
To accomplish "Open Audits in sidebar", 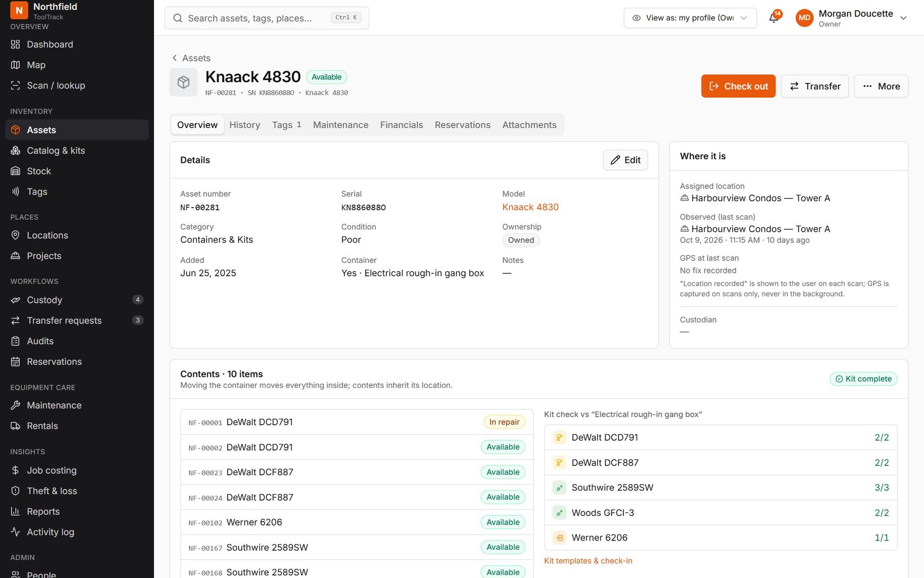I will click(x=77, y=341).
